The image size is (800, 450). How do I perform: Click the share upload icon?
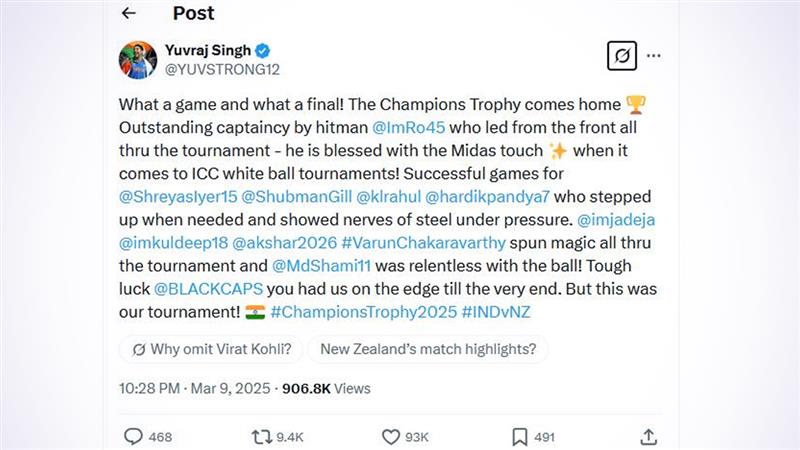click(x=649, y=436)
